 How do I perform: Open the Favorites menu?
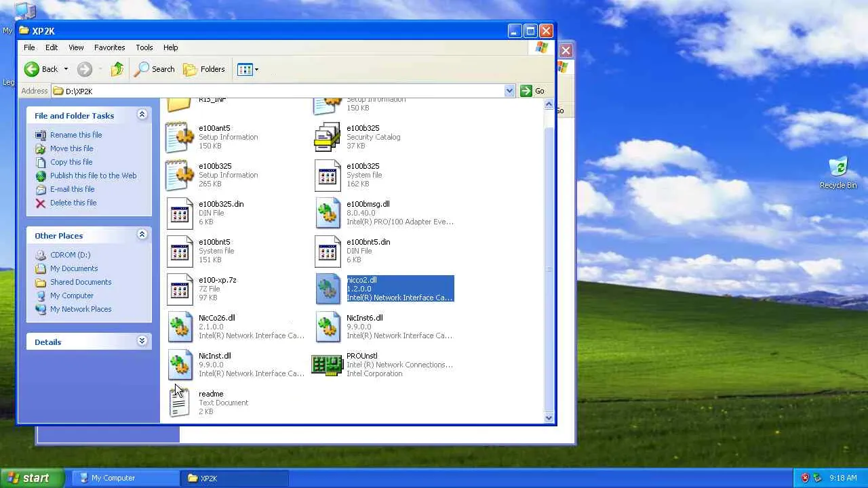(x=109, y=47)
